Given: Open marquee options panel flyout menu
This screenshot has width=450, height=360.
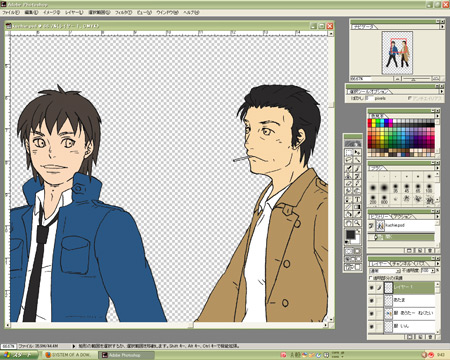Looking at the screenshot, I should click(x=442, y=91).
